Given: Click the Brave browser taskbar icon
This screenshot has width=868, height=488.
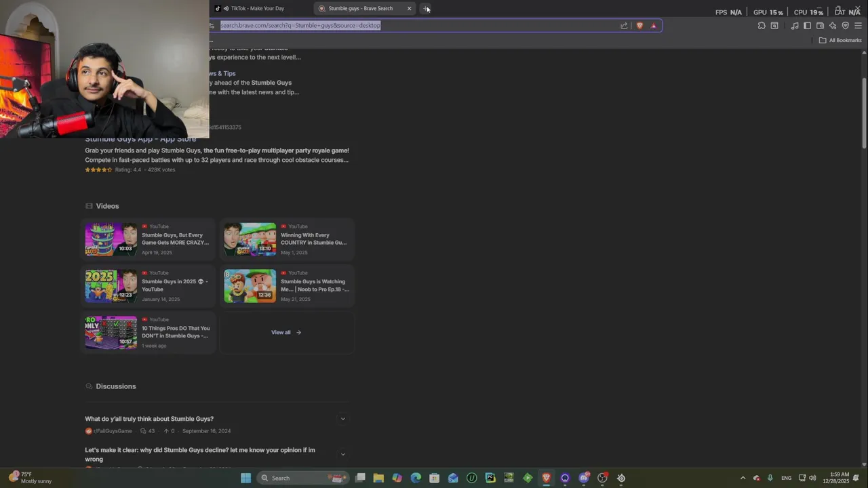Looking at the screenshot, I should click(546, 478).
